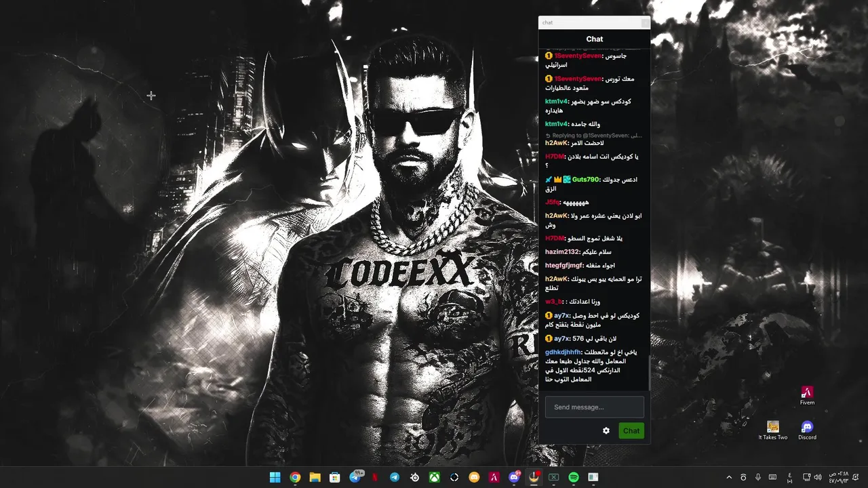Click the Replying to @1SeventySeven link

click(x=593, y=136)
